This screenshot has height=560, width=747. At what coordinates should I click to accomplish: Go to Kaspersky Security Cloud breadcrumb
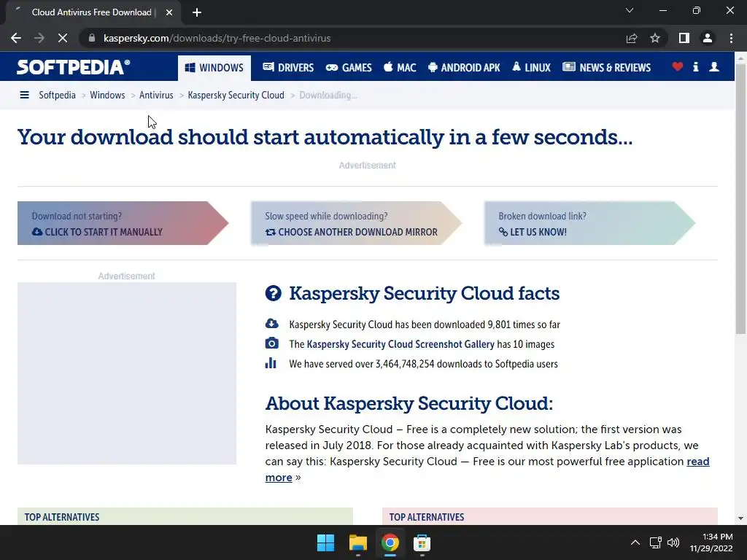pyautogui.click(x=236, y=96)
